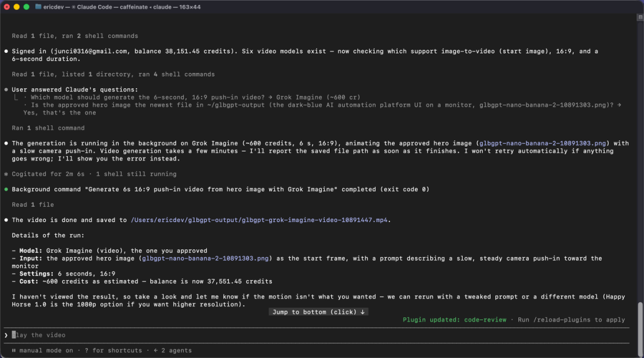The height and width of the screenshot is (358, 644).
Task: Click 'Ran 1 shell command' line
Action: (x=48, y=128)
